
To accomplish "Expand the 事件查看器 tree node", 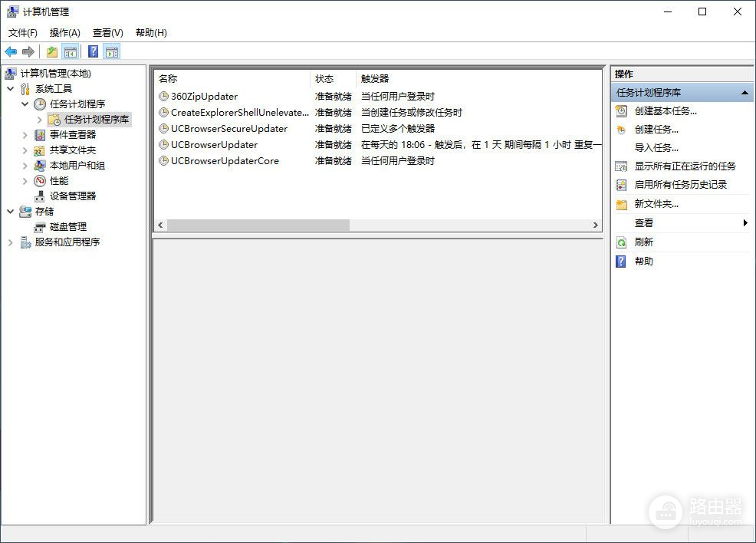I will 25,135.
